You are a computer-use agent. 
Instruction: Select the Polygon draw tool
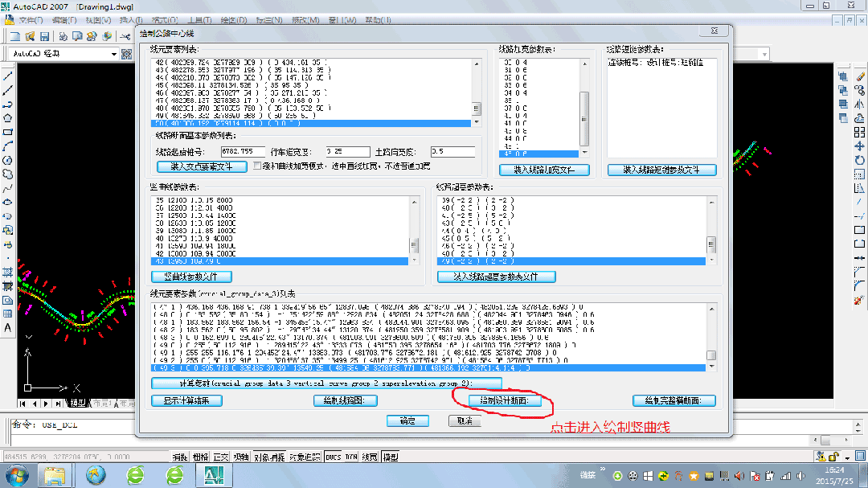pyautogui.click(x=8, y=118)
